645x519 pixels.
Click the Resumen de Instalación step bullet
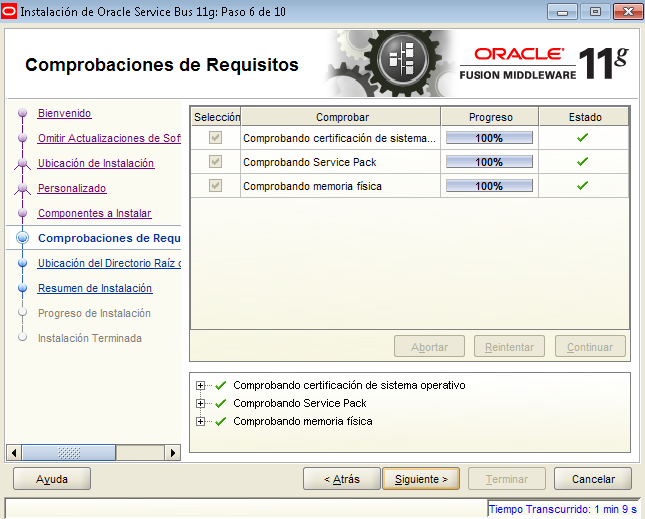pos(23,288)
